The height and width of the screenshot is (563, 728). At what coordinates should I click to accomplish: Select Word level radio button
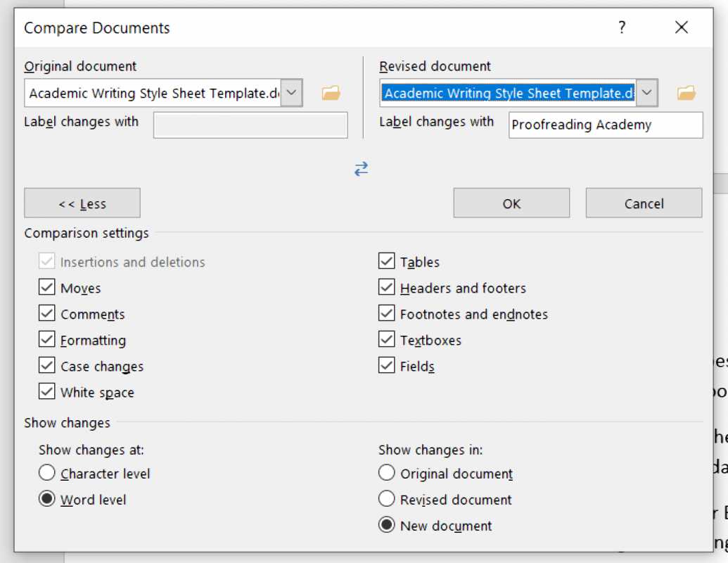pos(47,499)
